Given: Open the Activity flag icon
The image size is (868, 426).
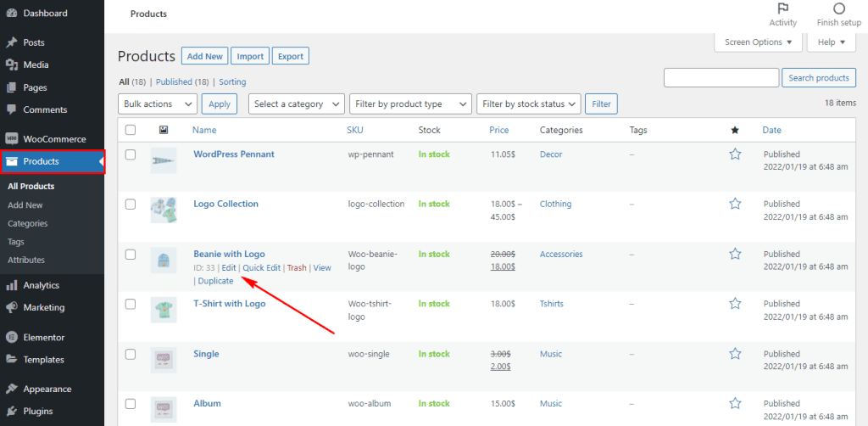Looking at the screenshot, I should pyautogui.click(x=782, y=8).
